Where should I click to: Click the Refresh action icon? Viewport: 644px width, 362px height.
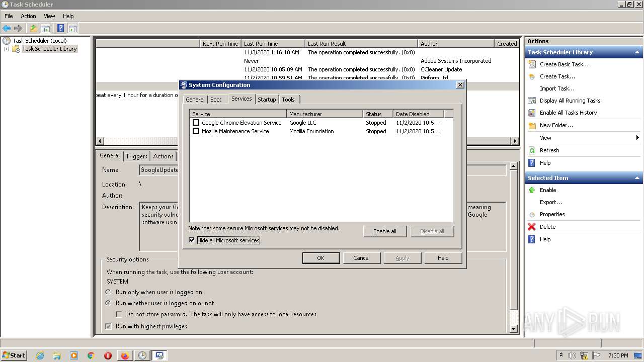532,150
